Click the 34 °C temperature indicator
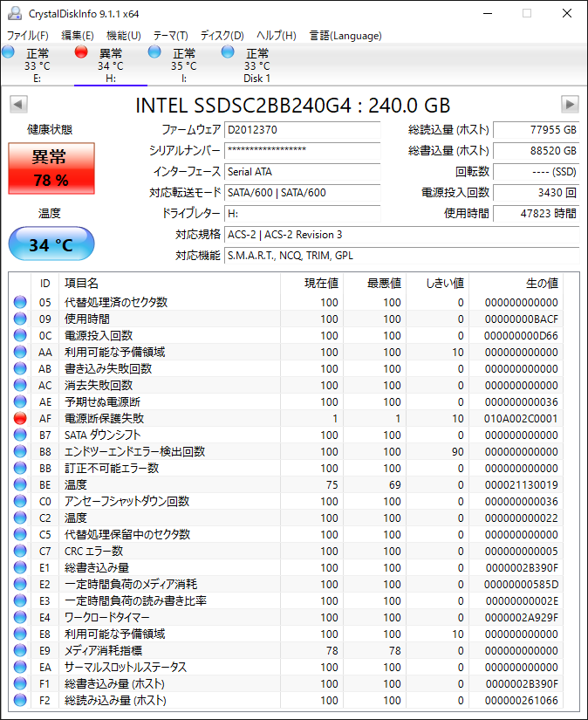588x720 pixels. pyautogui.click(x=51, y=244)
